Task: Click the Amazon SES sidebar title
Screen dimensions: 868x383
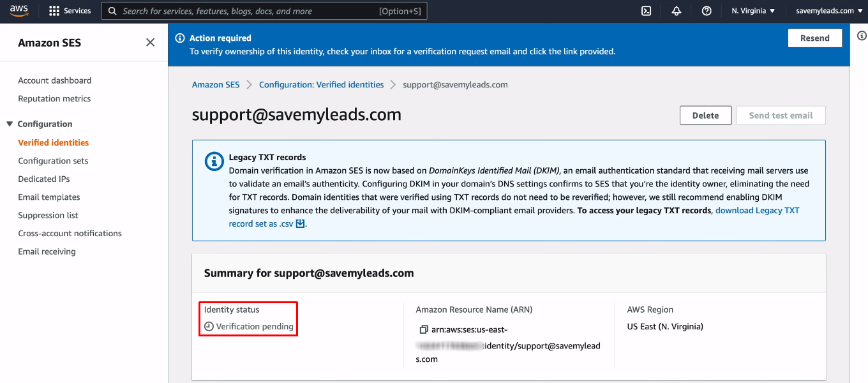Action: (50, 43)
